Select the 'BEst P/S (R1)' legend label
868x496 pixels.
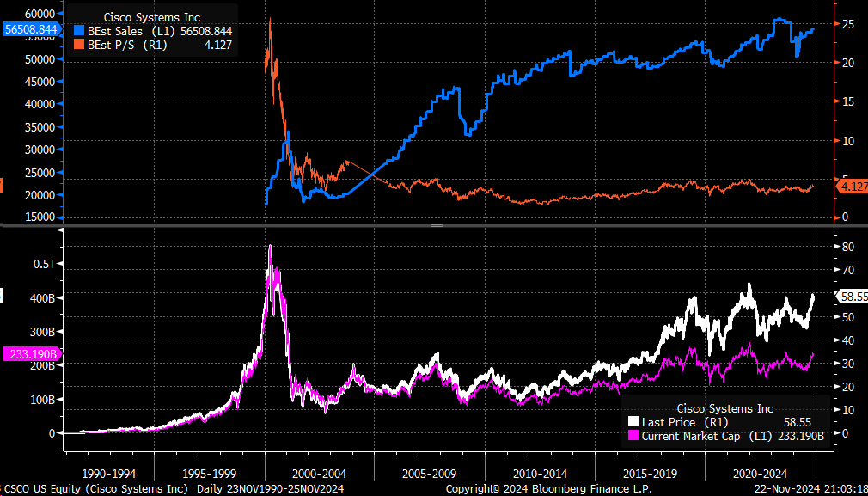(128, 46)
